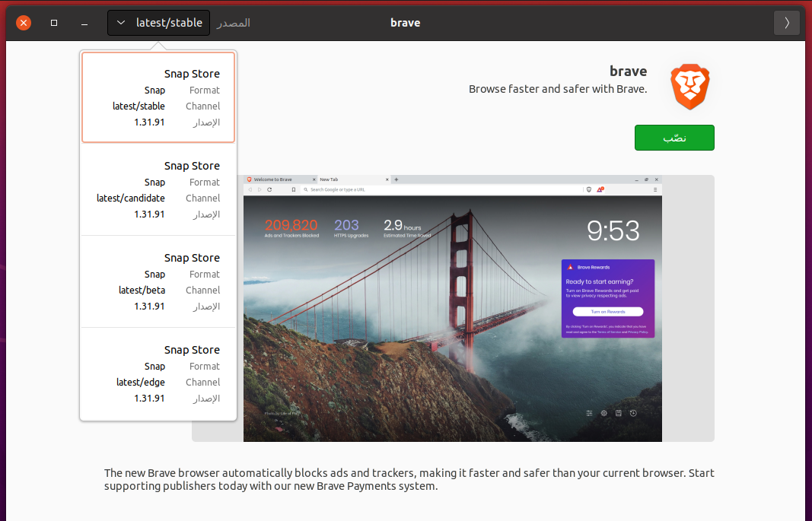Go back using the header chevron button
Image resolution: width=812 pixels, height=521 pixels.
(x=787, y=23)
